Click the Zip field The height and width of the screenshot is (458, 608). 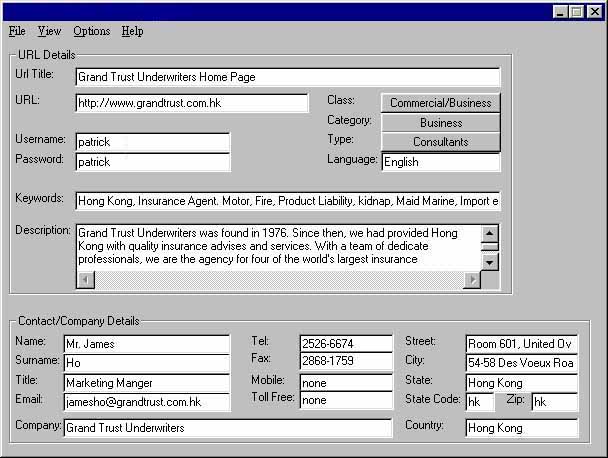pos(554,402)
